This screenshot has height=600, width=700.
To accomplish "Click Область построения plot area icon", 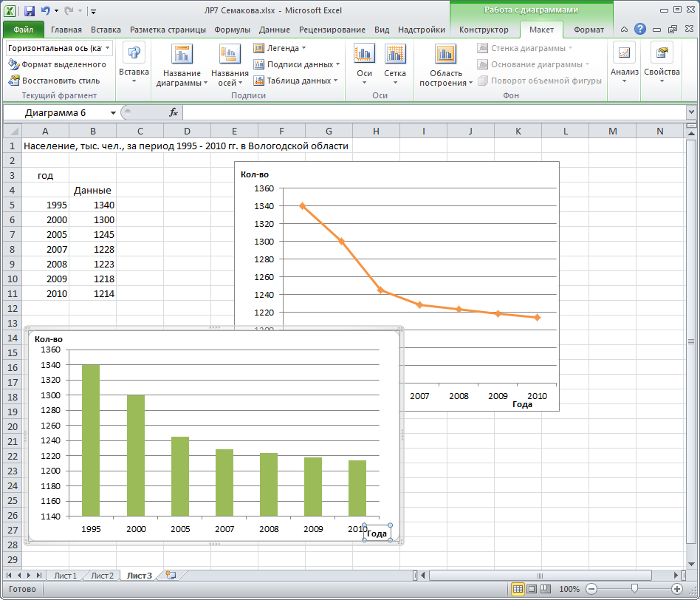I will [445, 54].
